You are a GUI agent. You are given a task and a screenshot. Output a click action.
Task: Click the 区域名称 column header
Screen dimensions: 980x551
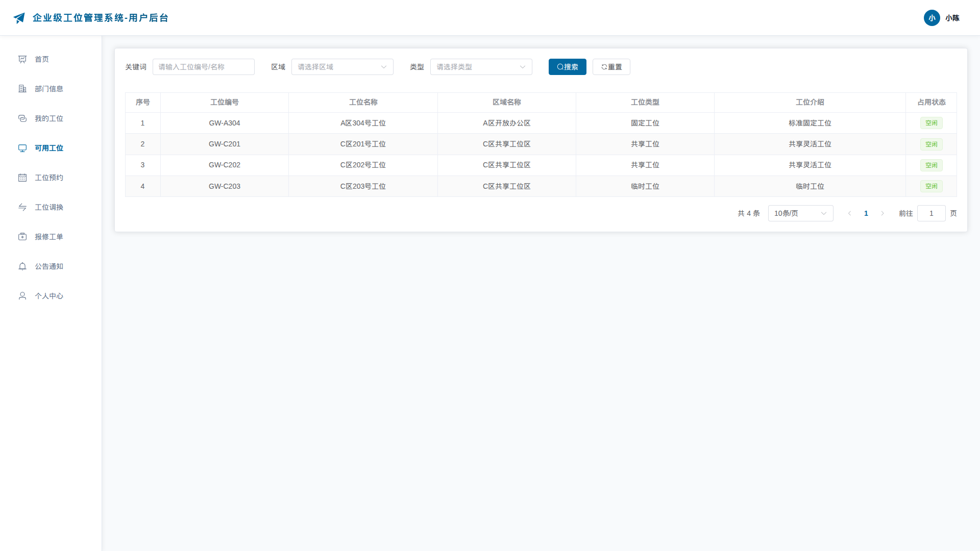tap(507, 102)
